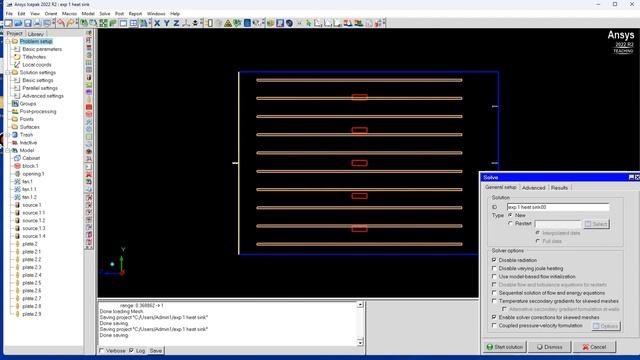Screen dimensions: 640x360
Task: Click the Create grille icon in object toolbar
Action: (x=89, y=70)
